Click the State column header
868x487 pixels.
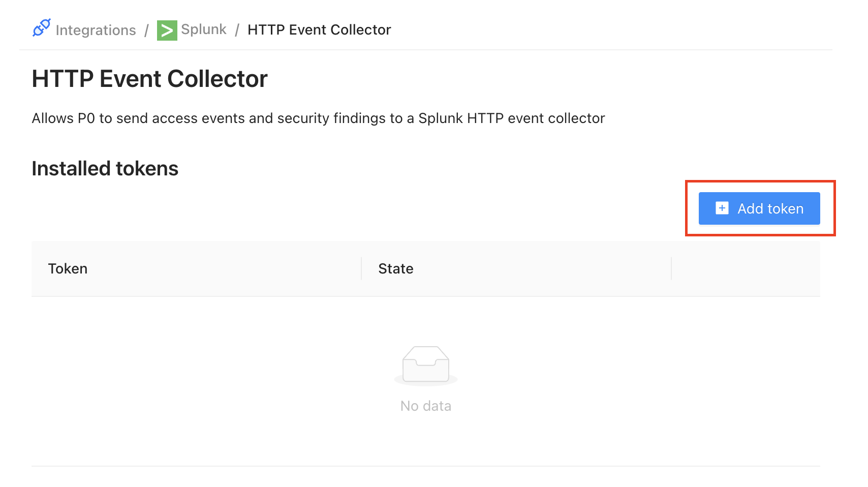[x=396, y=268]
